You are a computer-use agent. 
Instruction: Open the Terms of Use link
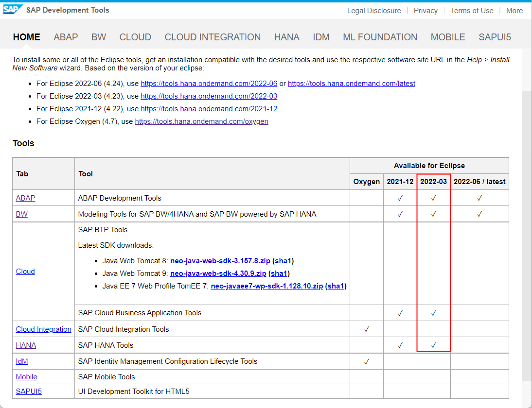point(472,11)
